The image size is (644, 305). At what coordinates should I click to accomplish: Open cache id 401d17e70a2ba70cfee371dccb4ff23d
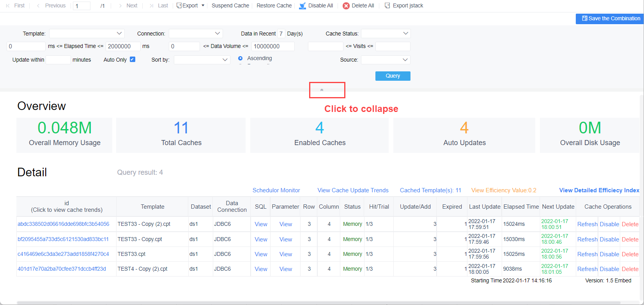pyautogui.click(x=62, y=269)
